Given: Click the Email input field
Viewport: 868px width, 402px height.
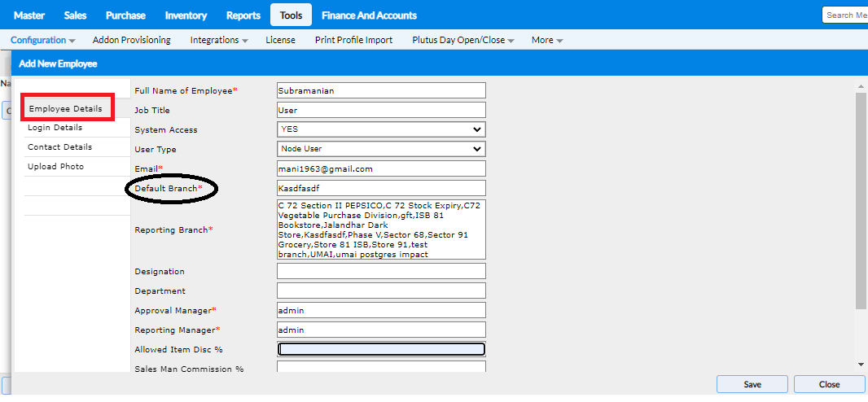Looking at the screenshot, I should tap(381, 168).
